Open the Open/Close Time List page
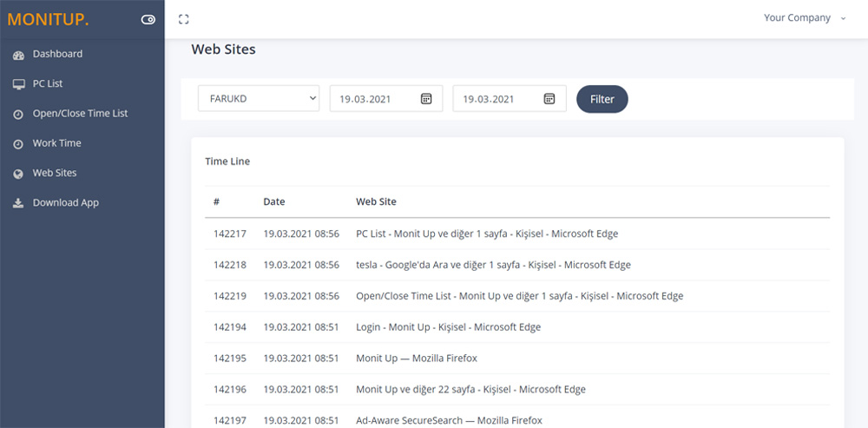Viewport: 868px width, 428px height. coord(80,113)
